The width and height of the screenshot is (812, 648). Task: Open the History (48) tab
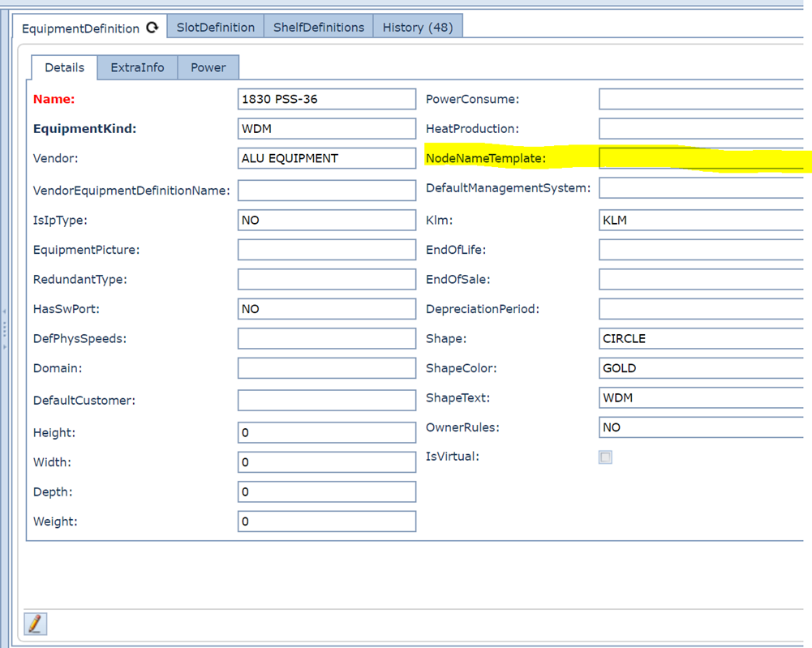(x=417, y=27)
